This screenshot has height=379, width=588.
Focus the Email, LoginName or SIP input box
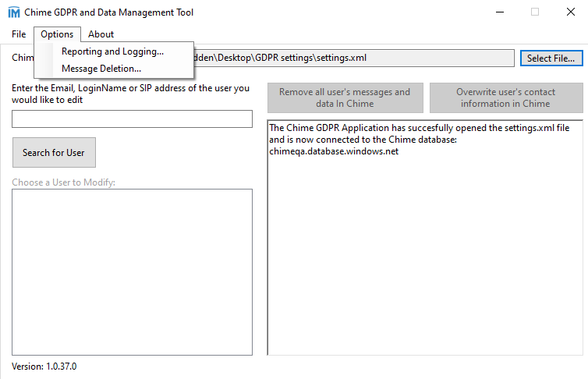[x=132, y=119]
